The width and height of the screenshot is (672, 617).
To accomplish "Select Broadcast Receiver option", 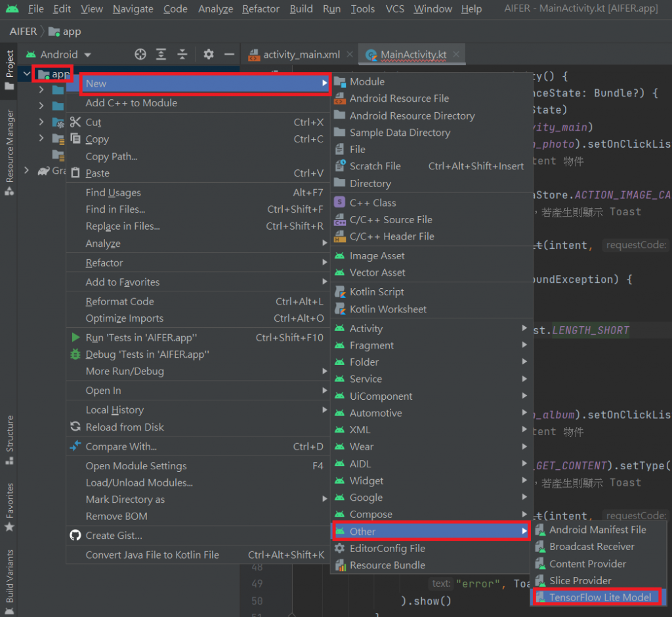I will (598, 547).
